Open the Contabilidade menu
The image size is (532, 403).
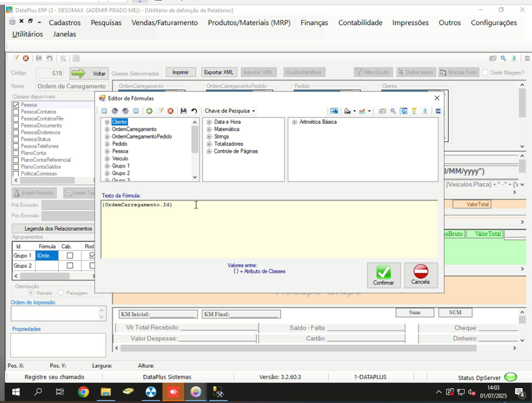click(360, 23)
